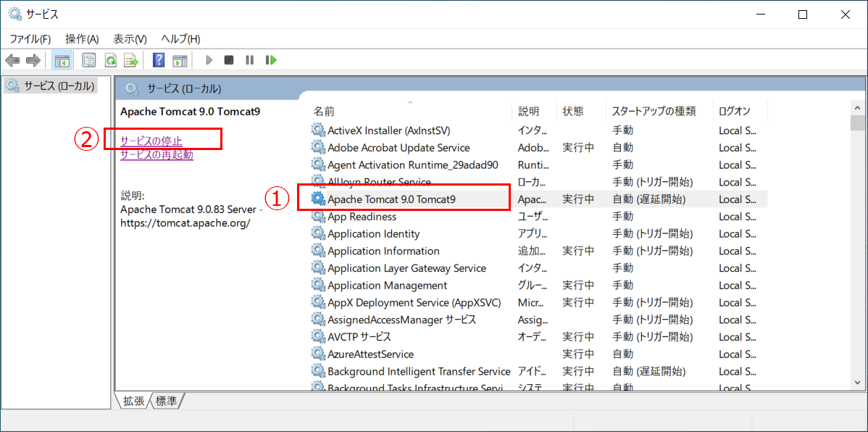Select AppX Deployment Service (AppXSVC)
868x432 pixels.
click(x=538, y=302)
